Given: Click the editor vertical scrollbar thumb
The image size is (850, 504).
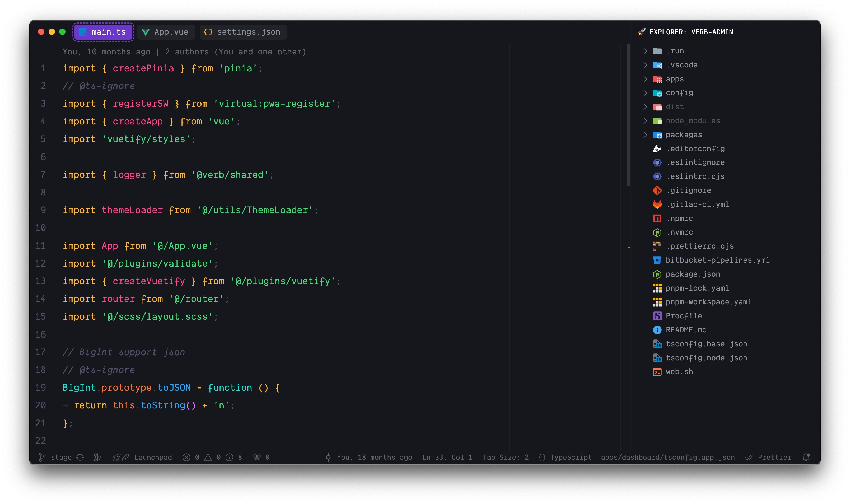Looking at the screenshot, I should pos(629,115).
